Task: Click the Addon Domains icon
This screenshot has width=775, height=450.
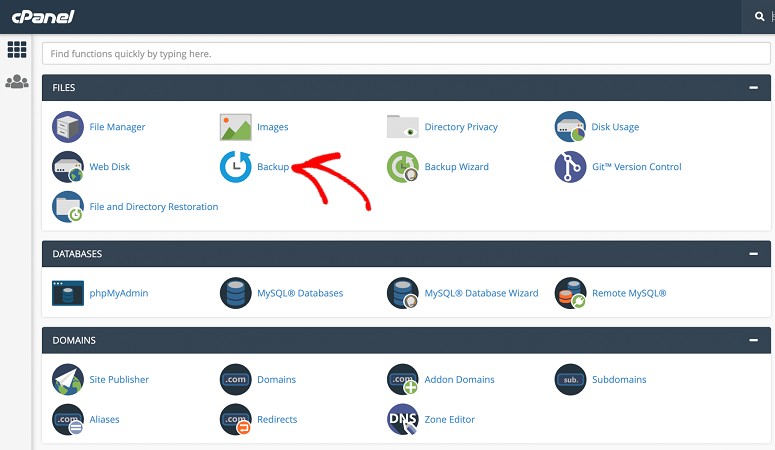Action: point(403,380)
